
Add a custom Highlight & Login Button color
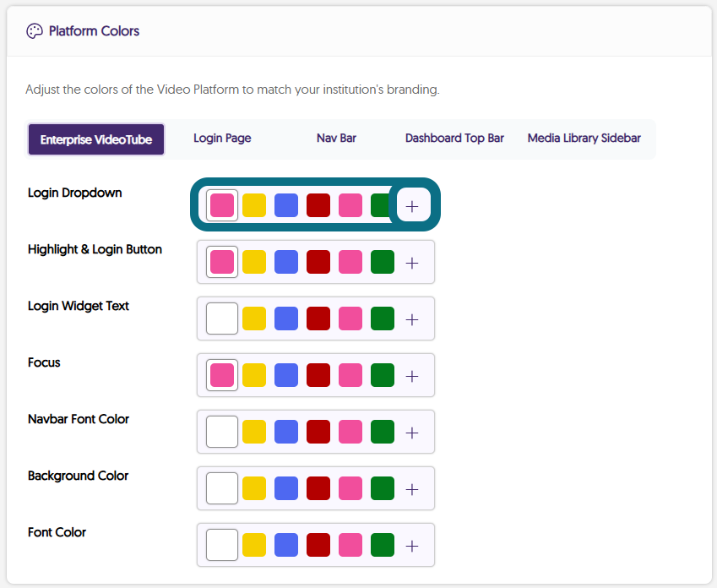pyautogui.click(x=412, y=263)
